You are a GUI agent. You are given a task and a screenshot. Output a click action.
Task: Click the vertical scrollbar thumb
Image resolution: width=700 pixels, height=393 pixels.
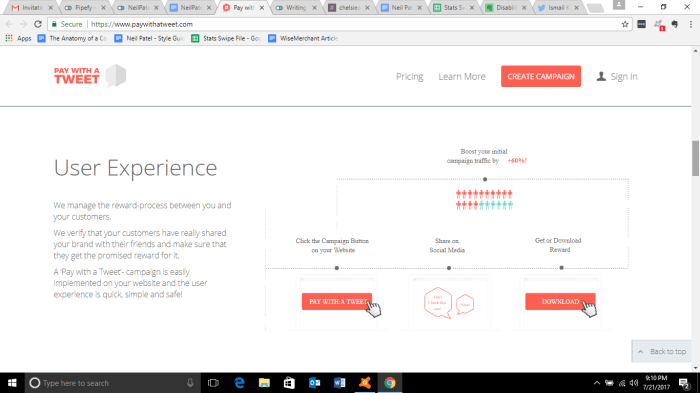(696, 158)
